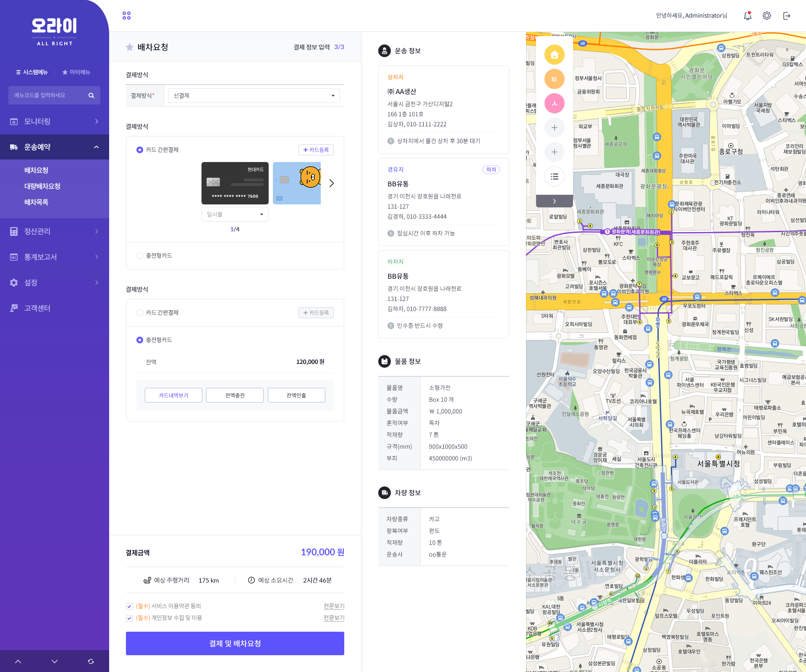Select the 충전형카드 radio in first payment box

(x=140, y=256)
